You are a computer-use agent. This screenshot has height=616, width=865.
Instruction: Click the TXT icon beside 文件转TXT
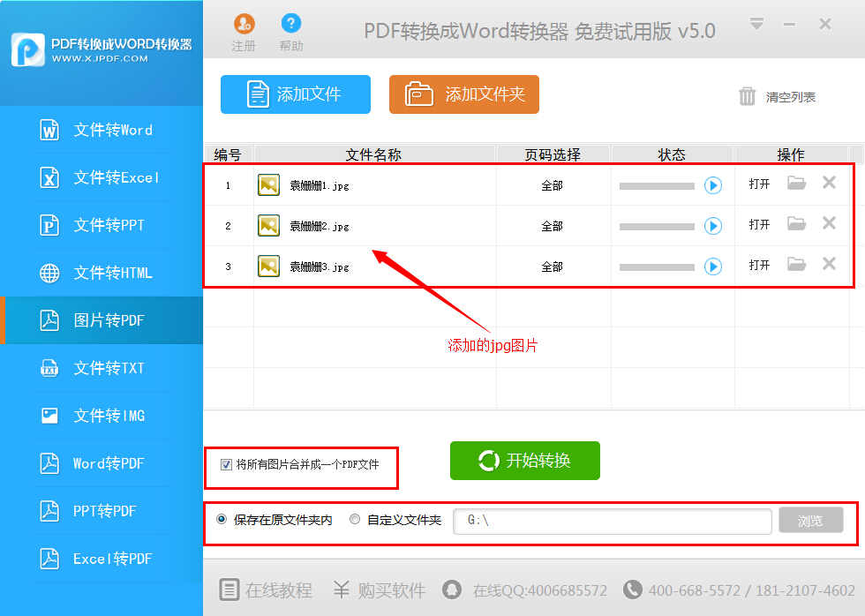(49, 368)
